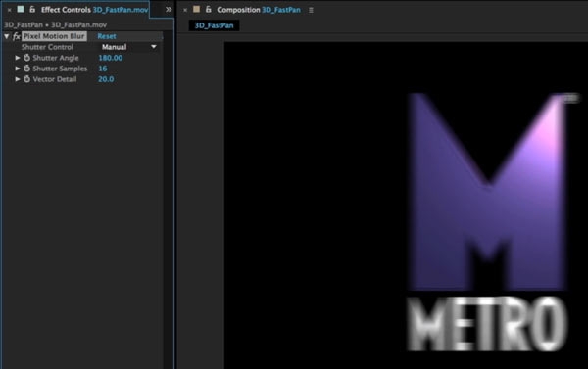Select the Pixel Motion Blur effect name

pyautogui.click(x=54, y=36)
